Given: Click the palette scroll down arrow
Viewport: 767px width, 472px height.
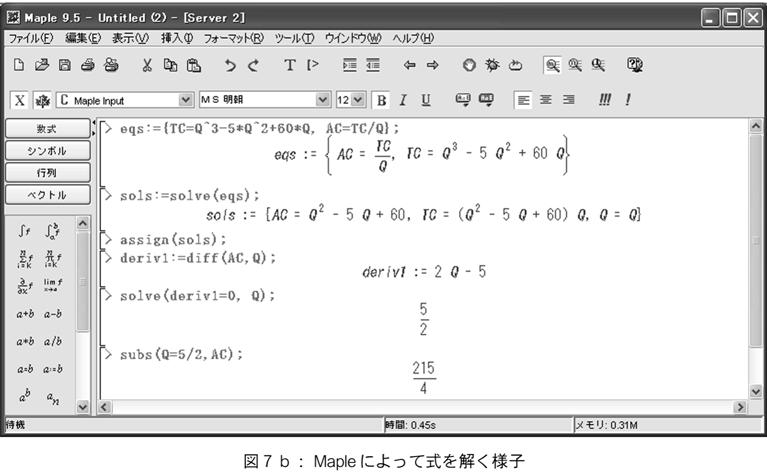Looking at the screenshot, I should [82, 407].
